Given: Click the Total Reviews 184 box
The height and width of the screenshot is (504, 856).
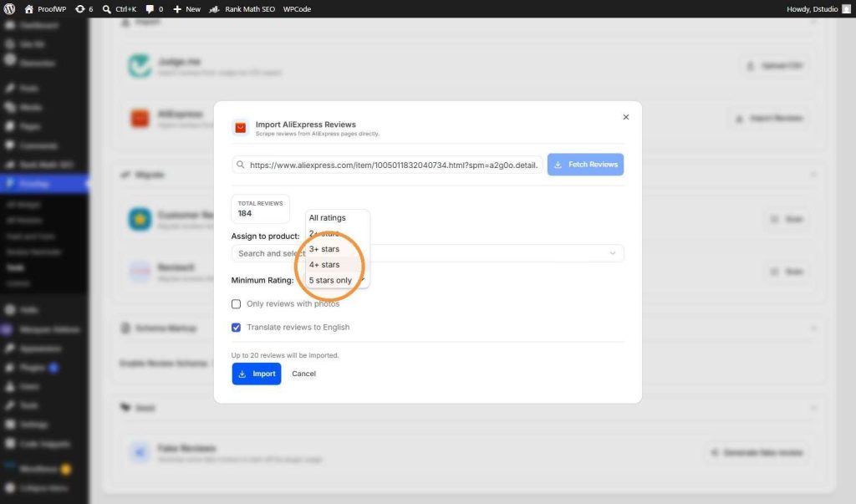Looking at the screenshot, I should (x=261, y=209).
